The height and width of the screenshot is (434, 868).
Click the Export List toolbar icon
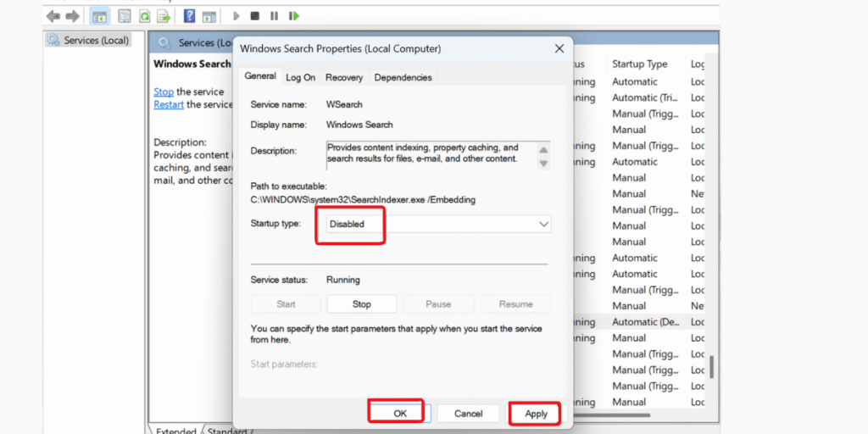[x=164, y=17]
